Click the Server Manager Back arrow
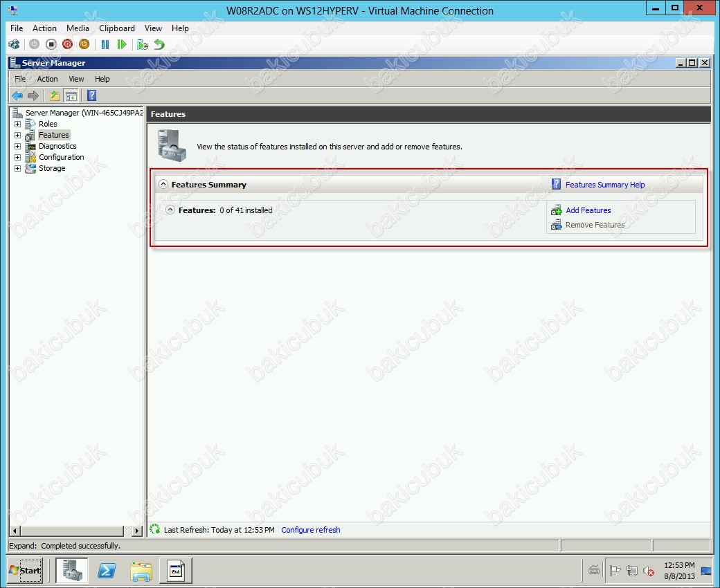The image size is (720, 588). 17,95
